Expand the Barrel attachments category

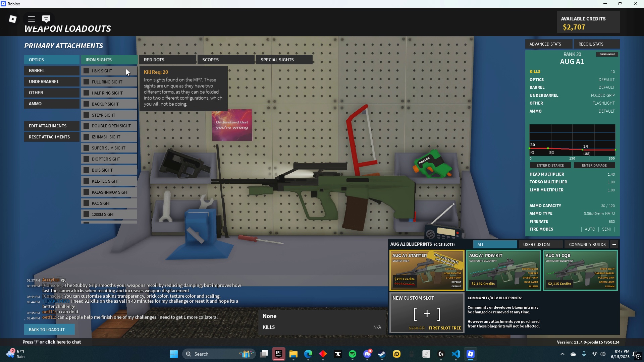[x=52, y=71]
